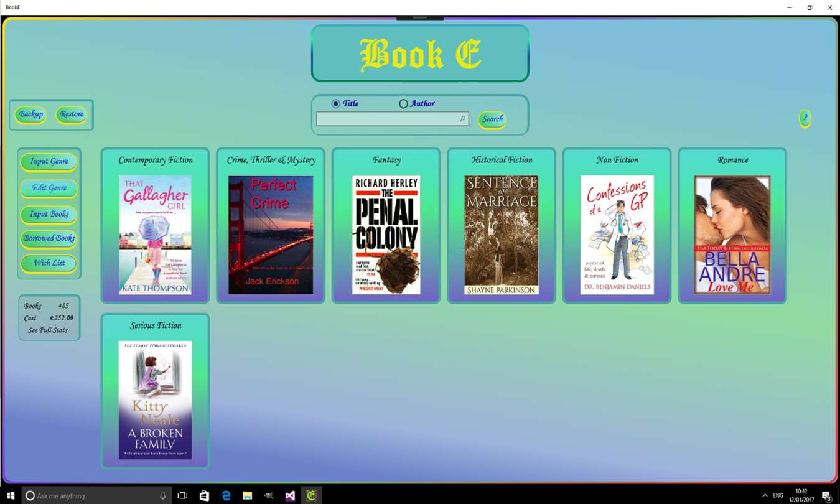The height and width of the screenshot is (504, 840).
Task: Click the Book E title banner
Action: pos(420,54)
